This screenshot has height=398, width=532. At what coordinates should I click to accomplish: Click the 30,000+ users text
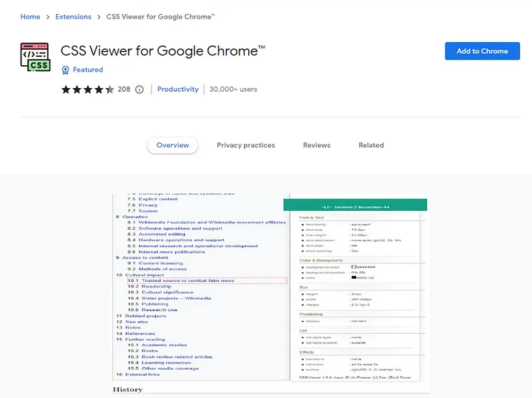[233, 90]
